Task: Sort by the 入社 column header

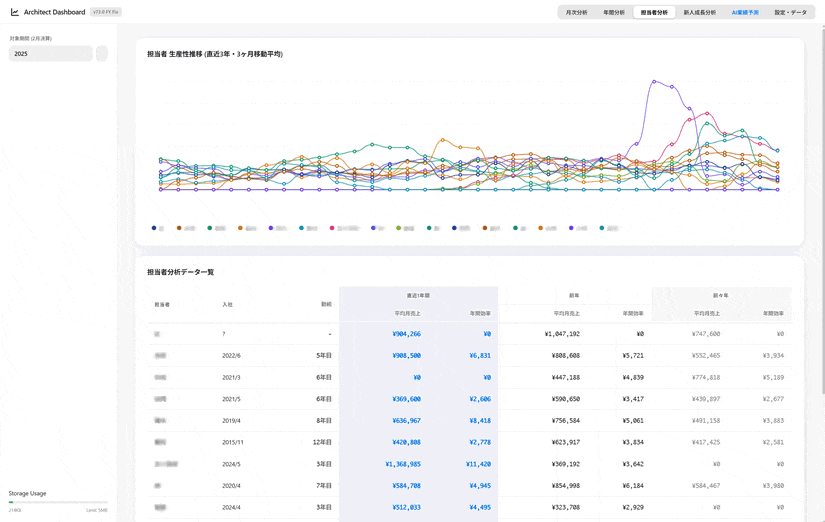Action: pos(227,305)
